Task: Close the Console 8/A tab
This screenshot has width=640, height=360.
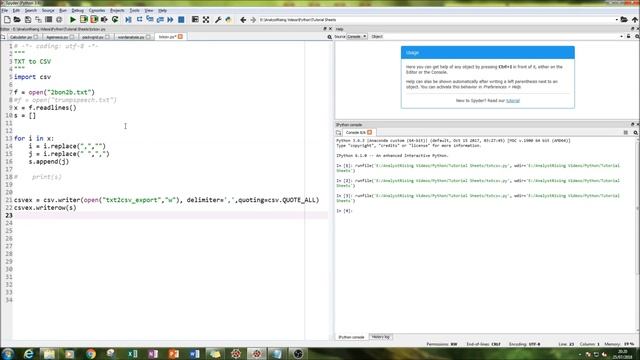Action: click(x=370, y=132)
